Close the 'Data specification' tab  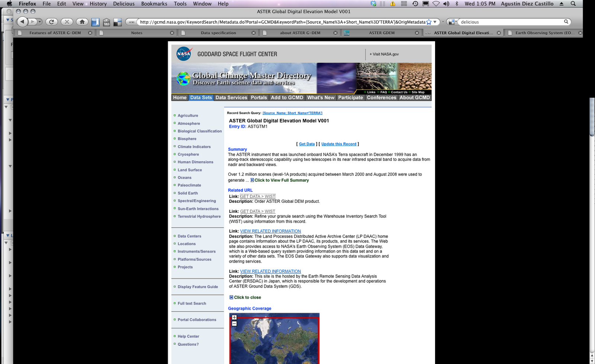click(254, 33)
